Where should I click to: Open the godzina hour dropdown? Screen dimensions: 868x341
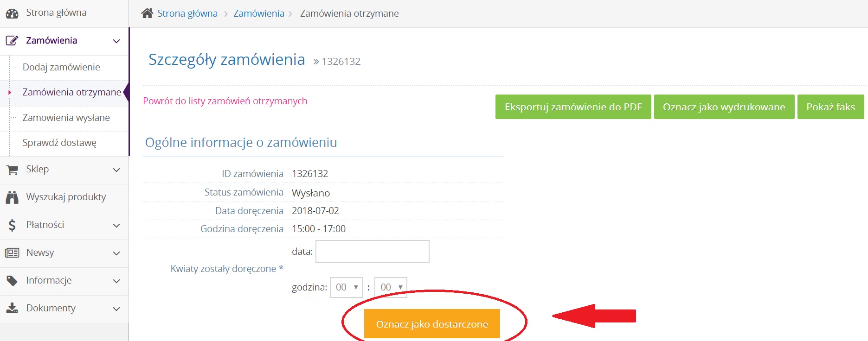346,287
